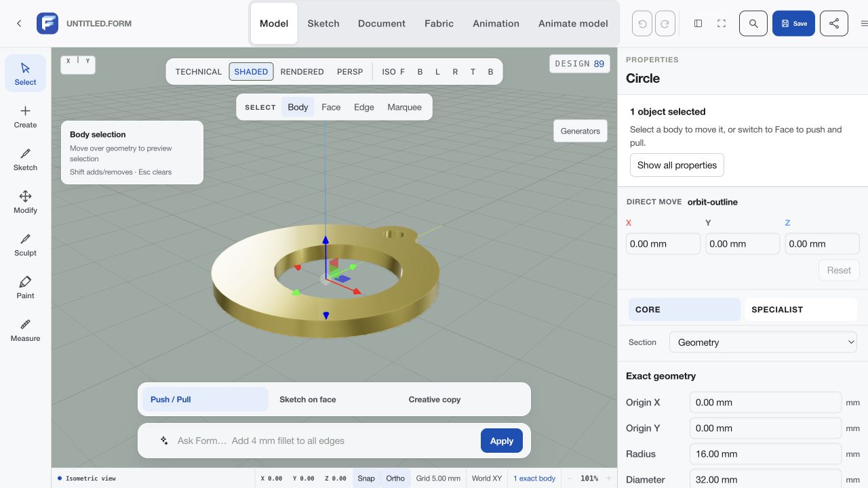Screen dimensions: 868x488
Task: Enter fullscreen mode
Action: click(722, 23)
